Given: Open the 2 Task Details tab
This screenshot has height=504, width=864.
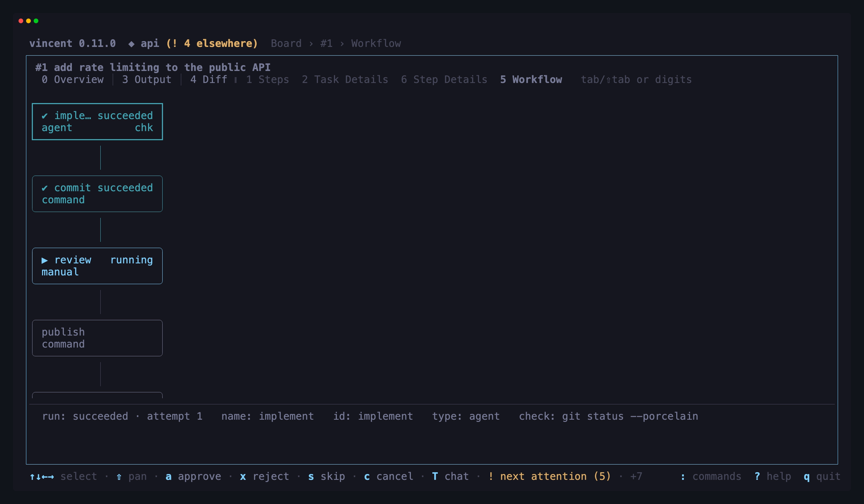Looking at the screenshot, I should (345, 80).
